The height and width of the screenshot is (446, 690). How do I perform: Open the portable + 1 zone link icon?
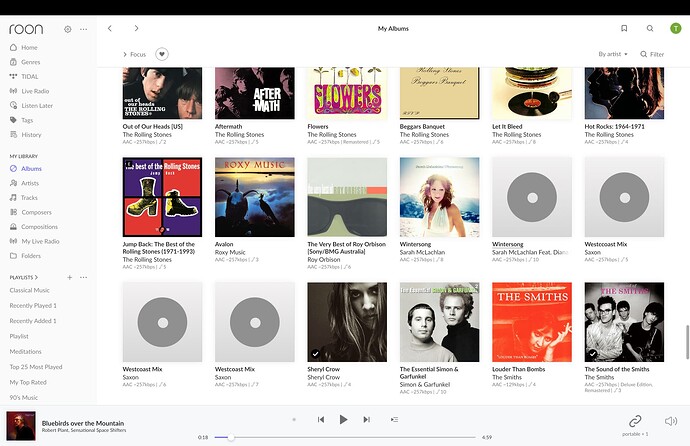(635, 421)
